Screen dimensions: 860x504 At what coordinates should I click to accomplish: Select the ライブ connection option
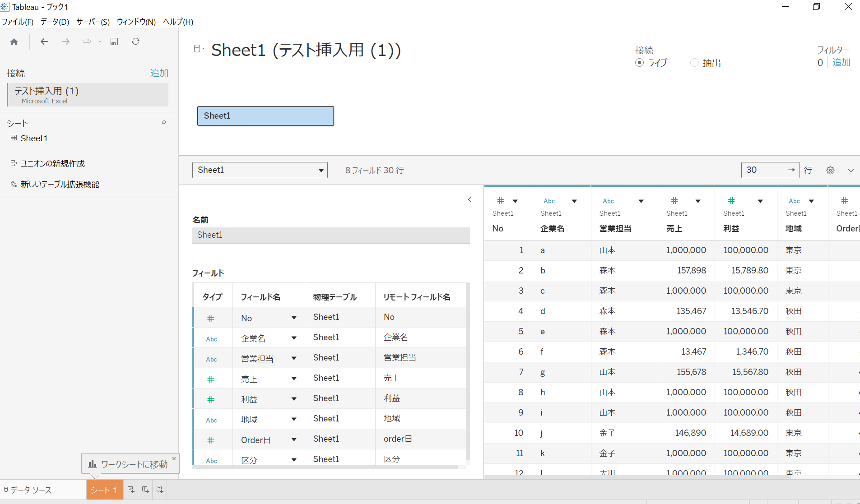point(640,63)
